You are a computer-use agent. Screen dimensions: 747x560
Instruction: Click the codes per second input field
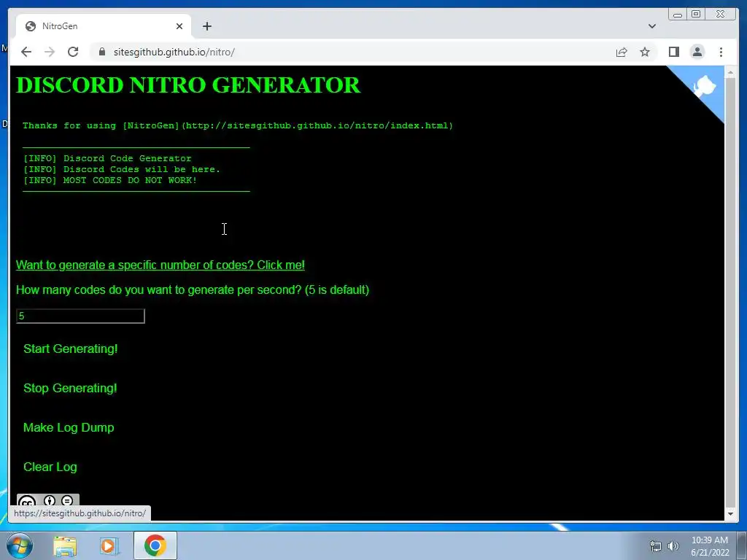80,316
